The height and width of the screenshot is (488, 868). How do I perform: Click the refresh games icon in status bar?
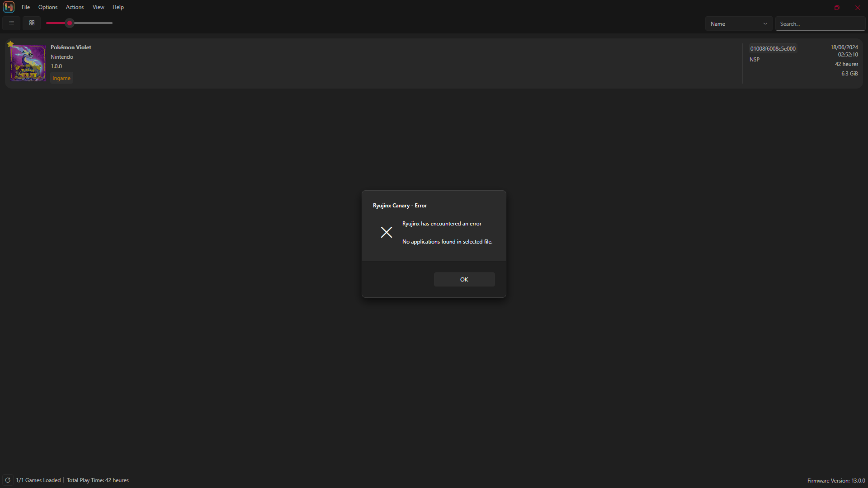click(x=8, y=480)
